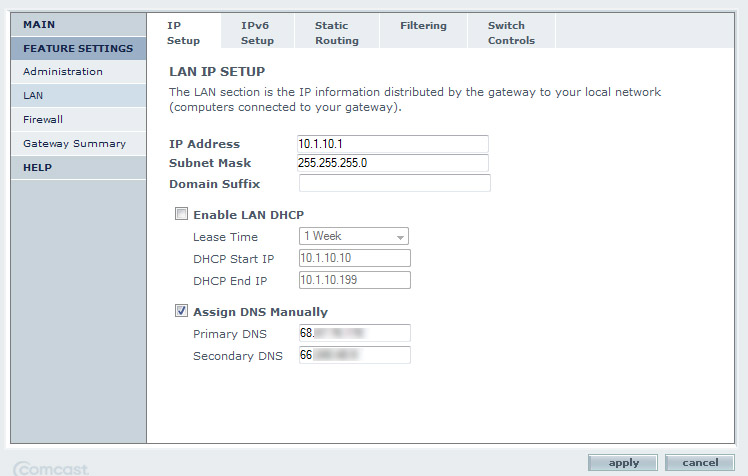Enable the LAN DHCP checkbox
The image size is (748, 476).
(181, 214)
